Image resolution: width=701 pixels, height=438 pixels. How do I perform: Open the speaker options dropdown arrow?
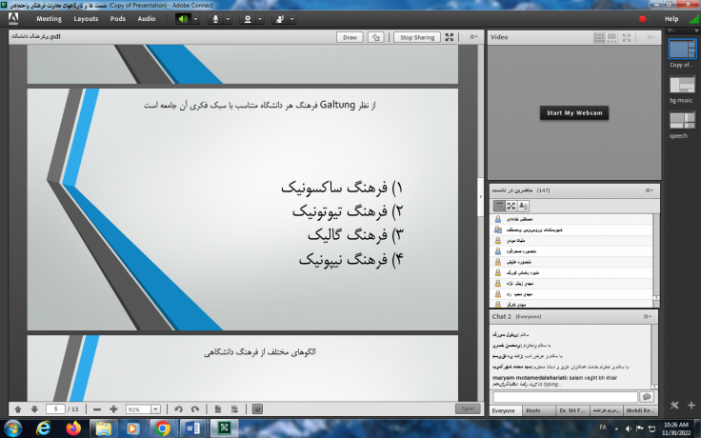pyautogui.click(x=195, y=19)
